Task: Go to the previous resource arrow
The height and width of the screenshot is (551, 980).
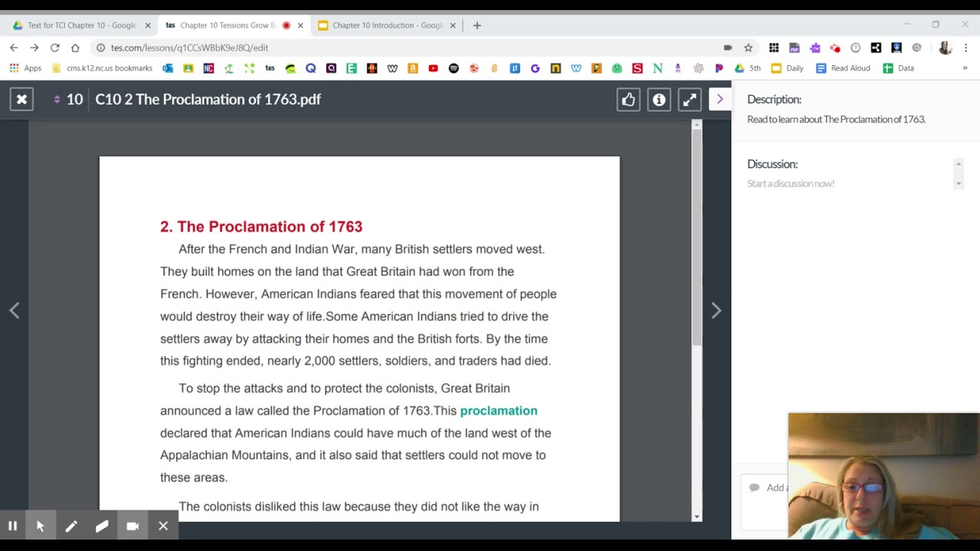Action: pyautogui.click(x=15, y=310)
